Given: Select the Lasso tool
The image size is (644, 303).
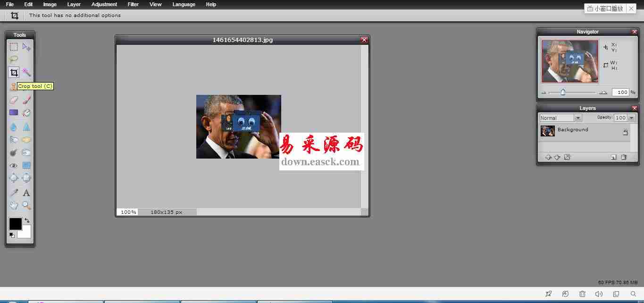Looking at the screenshot, I should 14,59.
